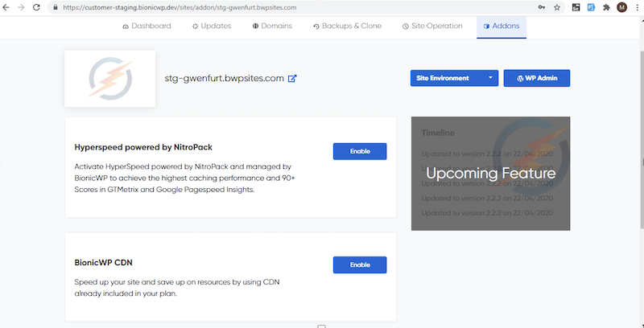
Task: Bookmark this page with the star icon
Action: (557, 7)
